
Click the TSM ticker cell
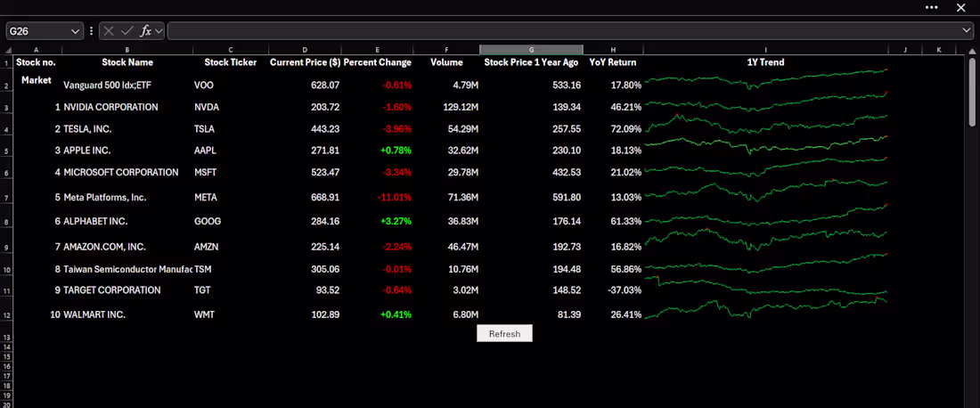[x=203, y=269]
